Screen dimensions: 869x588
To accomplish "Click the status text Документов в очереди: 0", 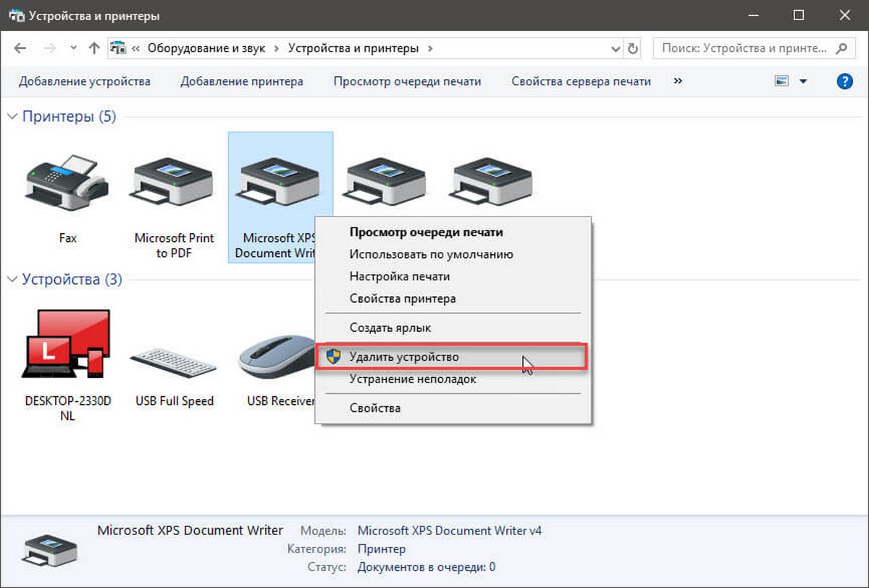I will tap(427, 567).
